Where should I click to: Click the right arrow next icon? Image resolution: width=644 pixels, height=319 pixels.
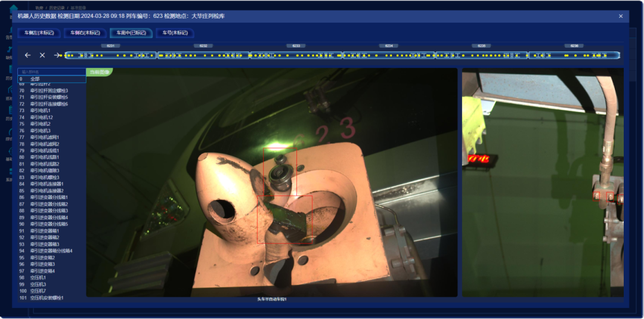[57, 55]
